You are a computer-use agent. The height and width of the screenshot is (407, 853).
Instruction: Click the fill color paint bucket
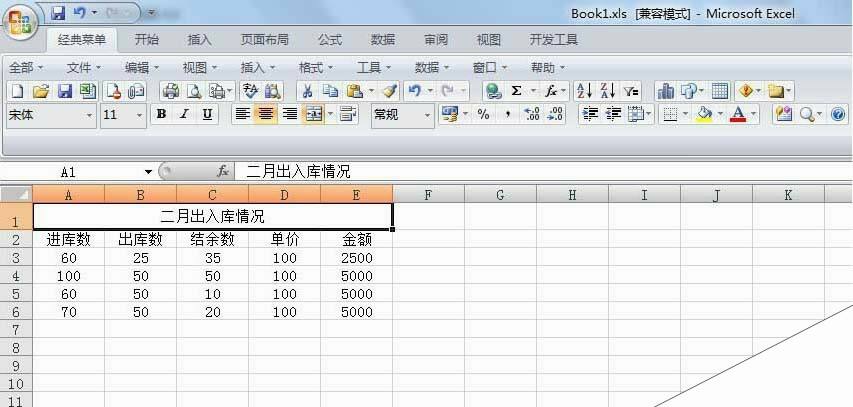pos(704,114)
